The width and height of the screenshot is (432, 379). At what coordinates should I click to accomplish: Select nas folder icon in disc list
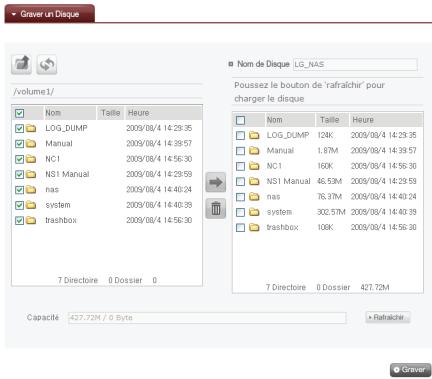(x=254, y=196)
